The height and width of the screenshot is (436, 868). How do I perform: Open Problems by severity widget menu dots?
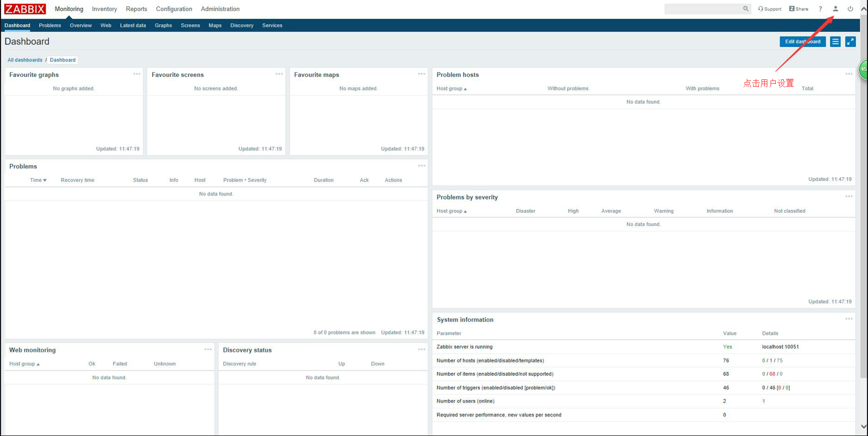click(849, 196)
